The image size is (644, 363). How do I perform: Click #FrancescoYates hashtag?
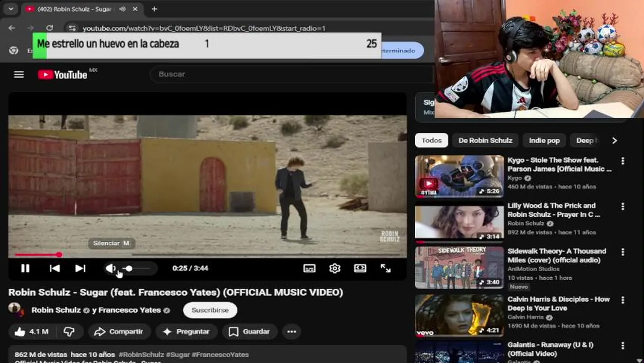(x=220, y=354)
